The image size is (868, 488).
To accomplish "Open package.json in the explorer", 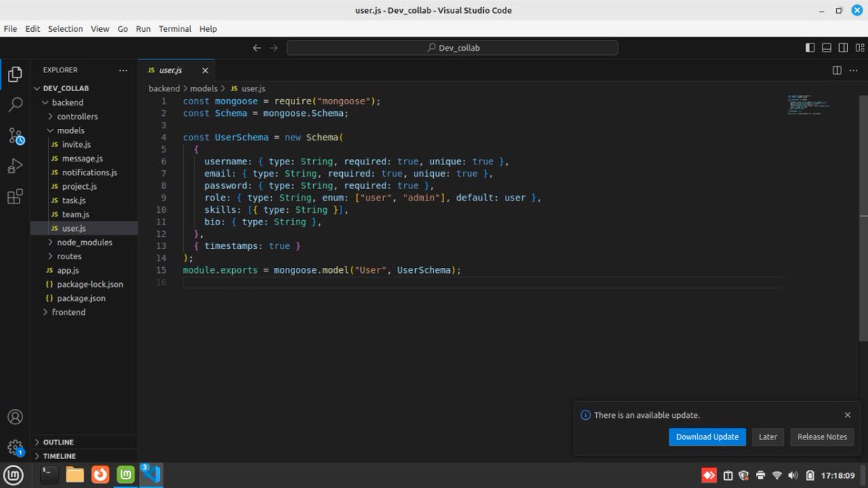I will point(84,298).
